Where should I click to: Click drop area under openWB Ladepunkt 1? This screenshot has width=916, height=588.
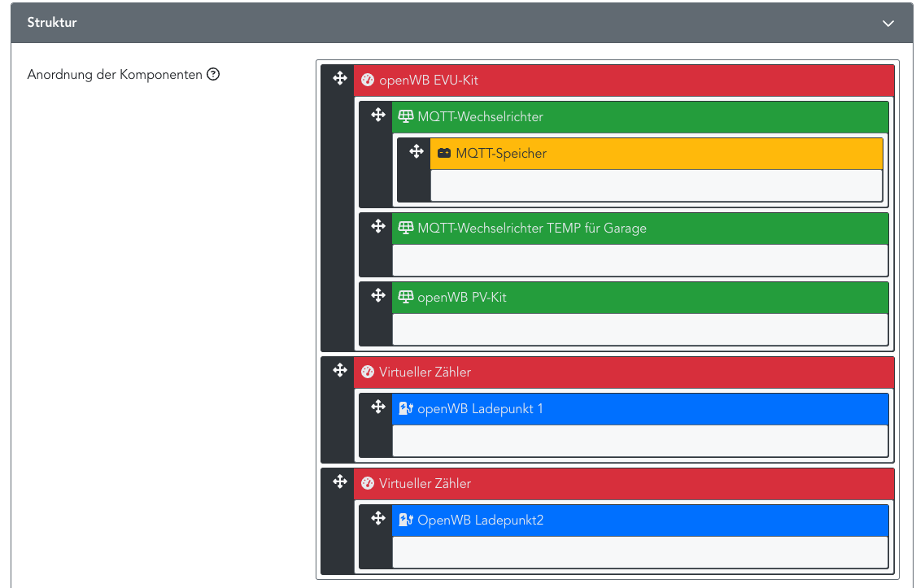(640, 441)
